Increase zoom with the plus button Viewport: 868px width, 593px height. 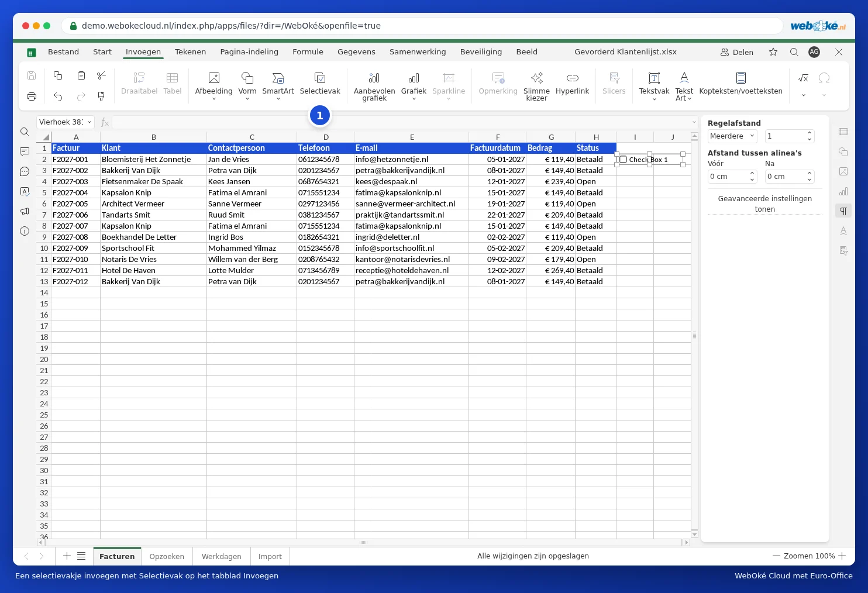click(x=842, y=556)
